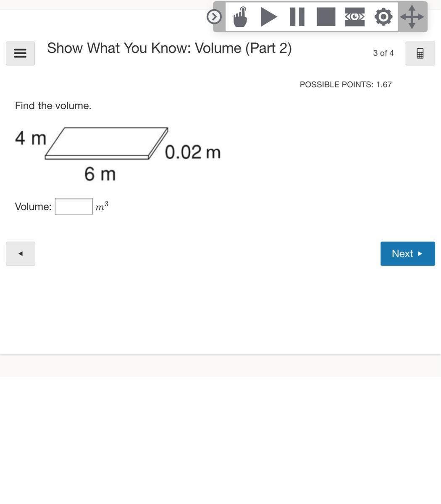The image size is (441, 504).
Task: Select the click-to-speak hand pointer tool
Action: click(240, 17)
